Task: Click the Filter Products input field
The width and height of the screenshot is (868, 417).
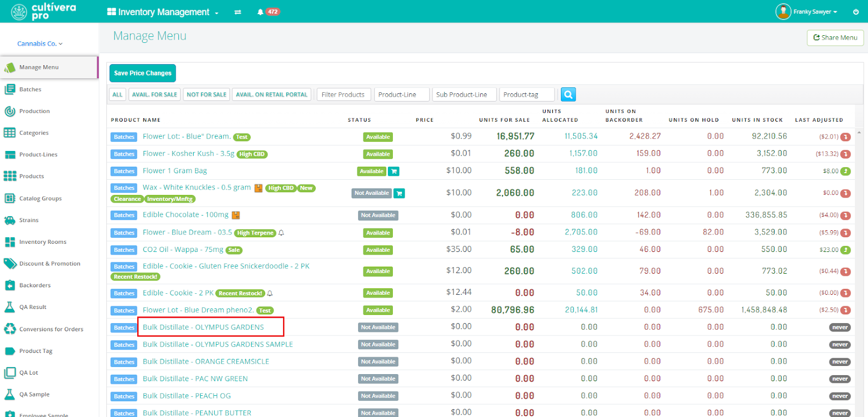Action: [344, 94]
